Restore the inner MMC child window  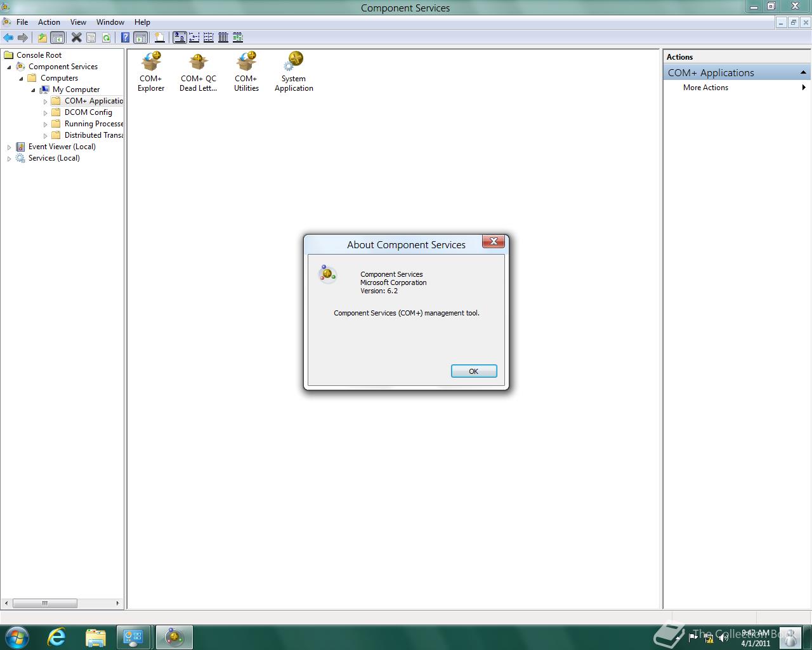click(x=793, y=22)
